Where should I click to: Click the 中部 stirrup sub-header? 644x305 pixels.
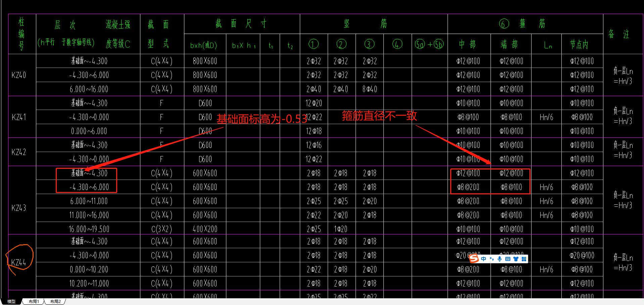point(468,44)
